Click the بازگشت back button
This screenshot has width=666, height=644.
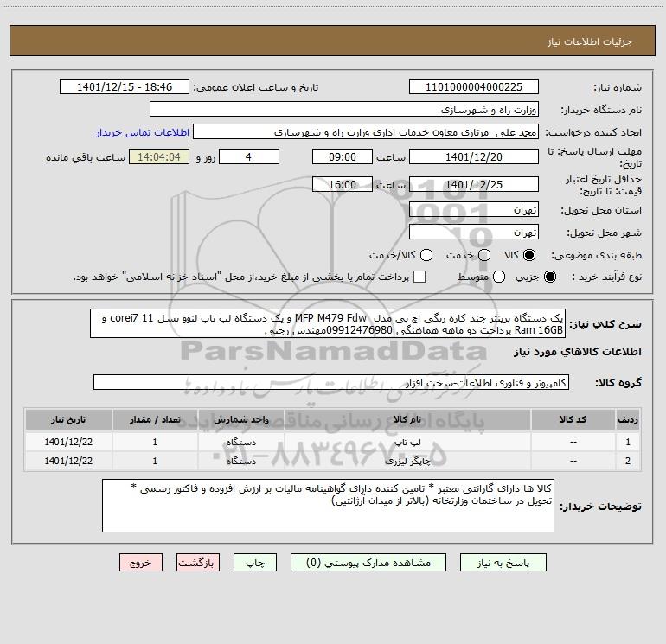(198, 563)
